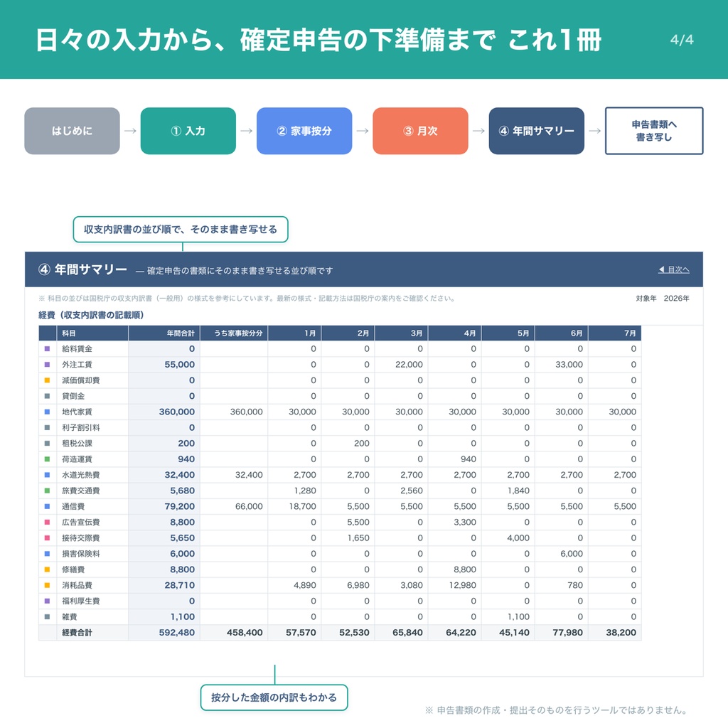Go to ② 家事按分 step

coord(304,131)
